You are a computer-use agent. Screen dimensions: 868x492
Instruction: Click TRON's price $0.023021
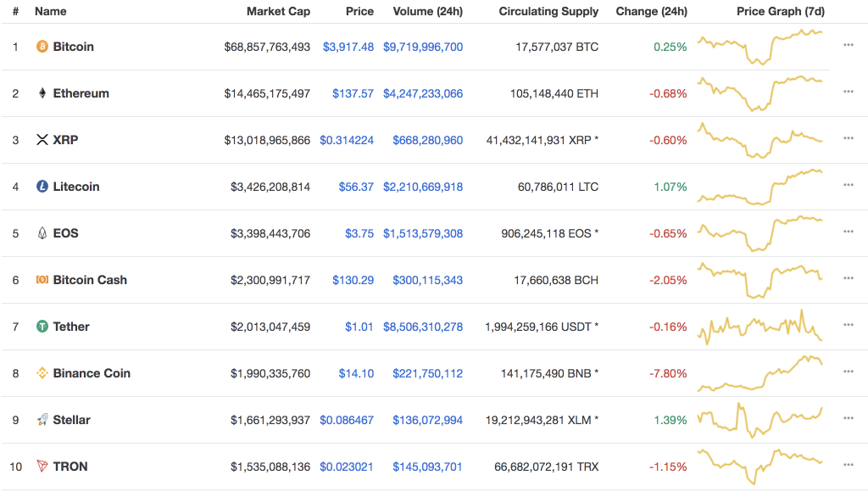[347, 467]
